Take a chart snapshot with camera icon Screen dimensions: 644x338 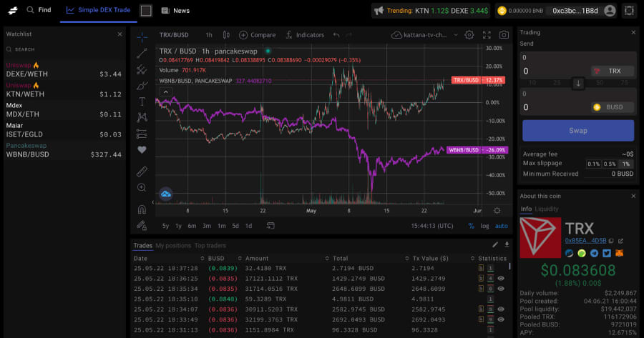504,35
